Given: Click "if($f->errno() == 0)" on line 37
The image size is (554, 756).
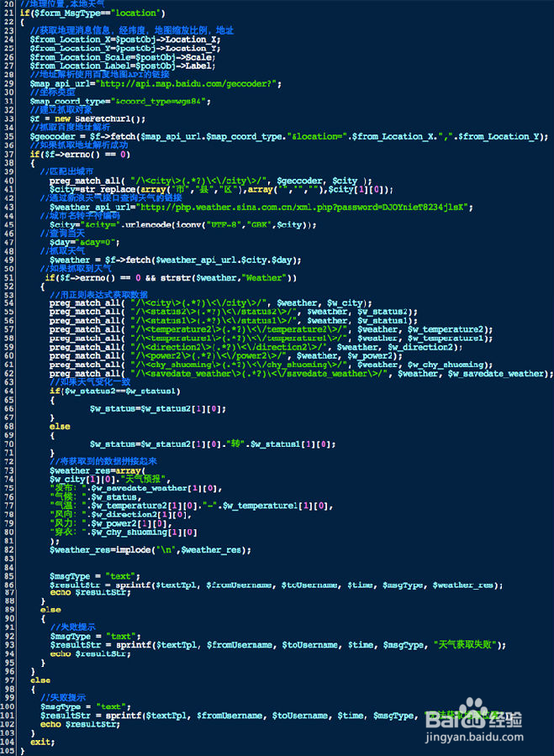Looking at the screenshot, I should coord(80,155).
